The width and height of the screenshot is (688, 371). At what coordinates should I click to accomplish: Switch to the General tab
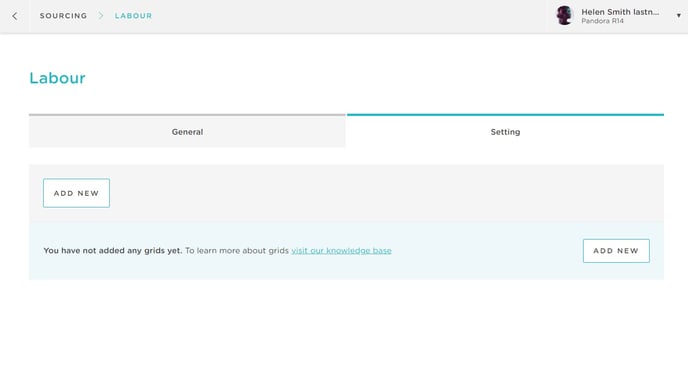[187, 132]
